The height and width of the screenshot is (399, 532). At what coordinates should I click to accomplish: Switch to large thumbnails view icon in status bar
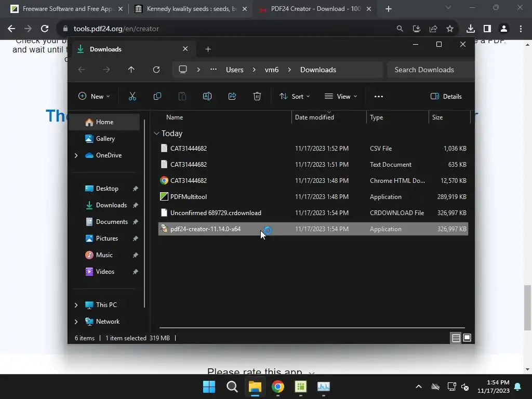[x=467, y=338]
